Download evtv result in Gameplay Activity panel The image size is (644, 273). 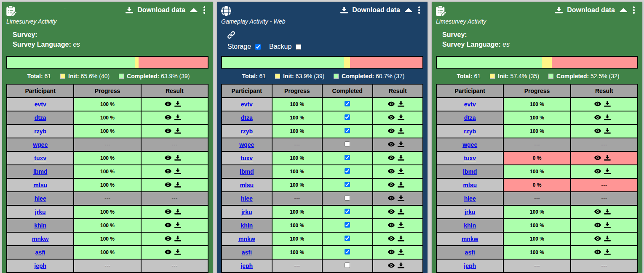pyautogui.click(x=401, y=104)
